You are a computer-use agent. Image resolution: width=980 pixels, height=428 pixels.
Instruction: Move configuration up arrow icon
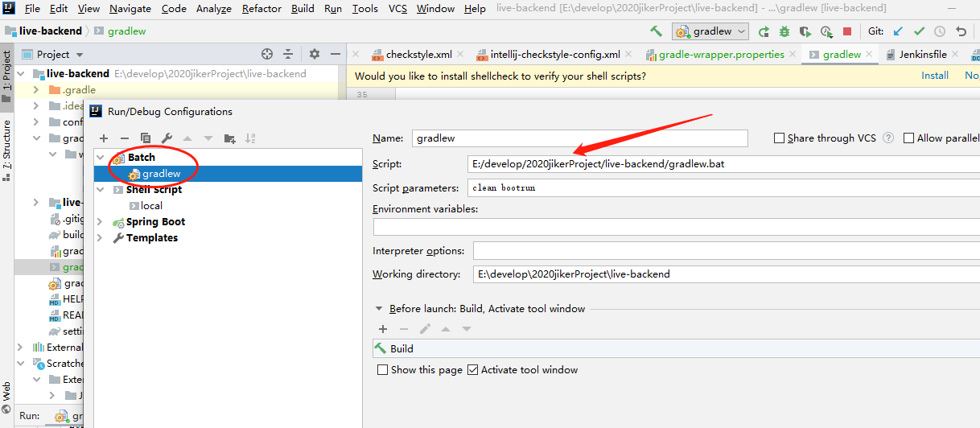(187, 138)
